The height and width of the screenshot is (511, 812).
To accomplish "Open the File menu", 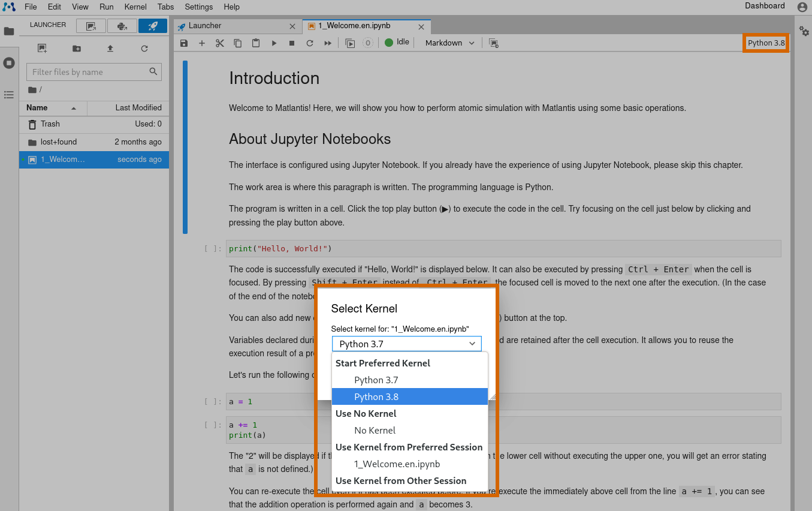I will [x=31, y=7].
